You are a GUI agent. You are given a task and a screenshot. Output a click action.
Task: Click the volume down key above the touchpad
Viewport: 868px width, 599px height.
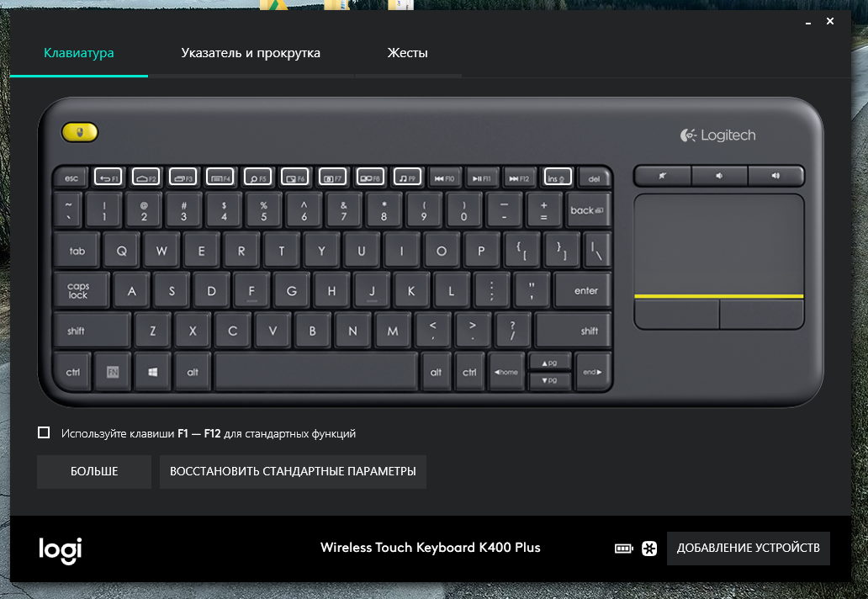coord(719,176)
